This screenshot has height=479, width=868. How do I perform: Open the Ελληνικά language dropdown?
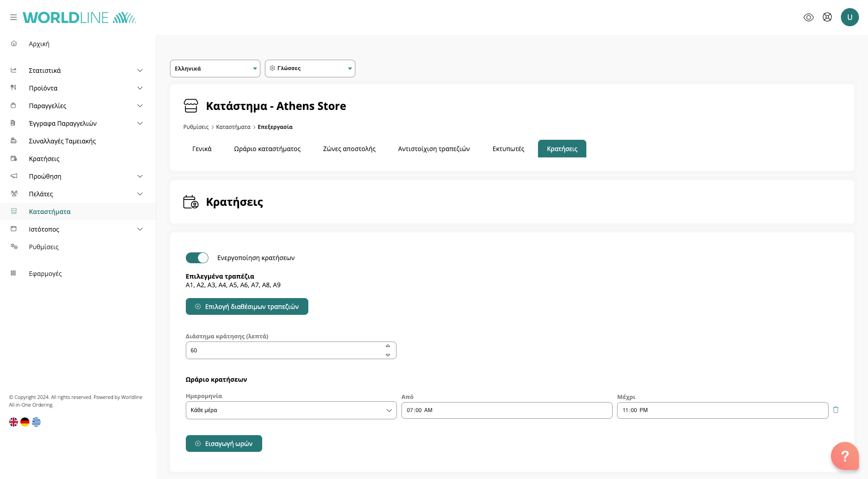click(x=215, y=69)
